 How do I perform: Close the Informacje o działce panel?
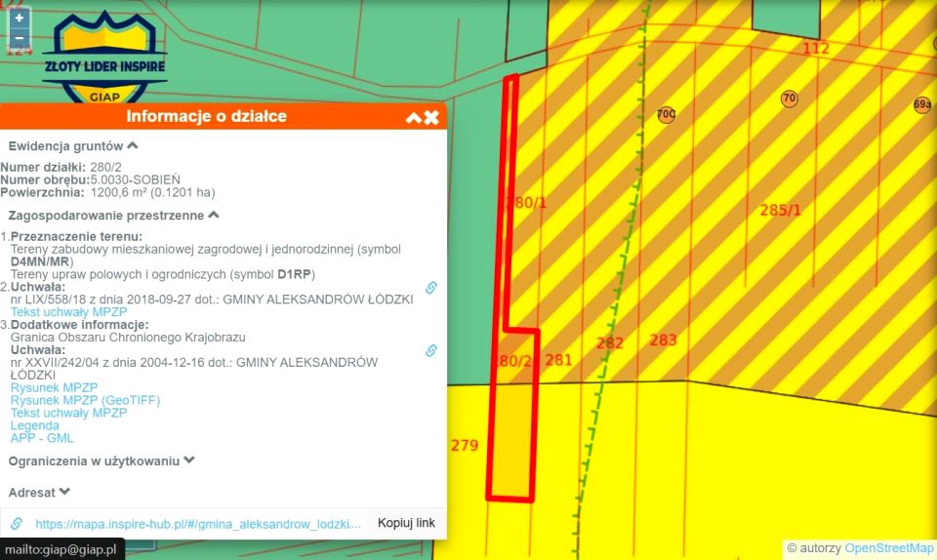click(x=431, y=117)
